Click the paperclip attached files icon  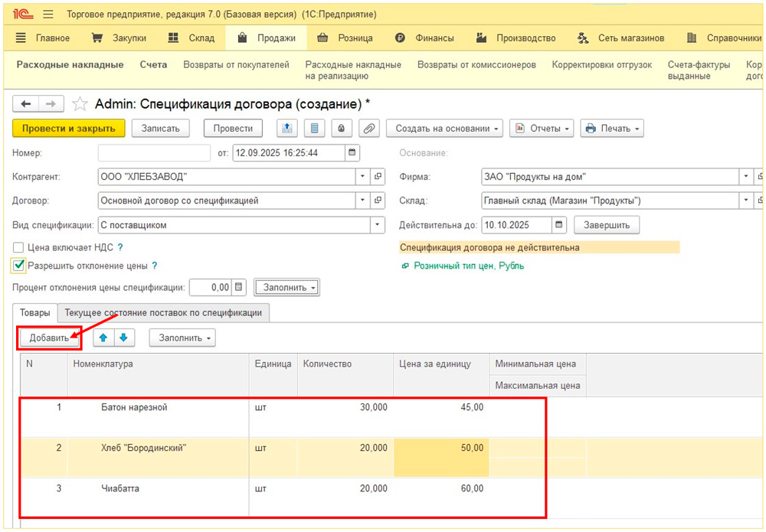[368, 129]
